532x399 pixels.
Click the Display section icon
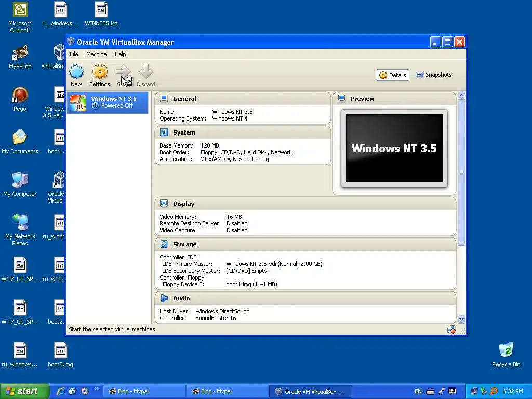click(x=164, y=204)
